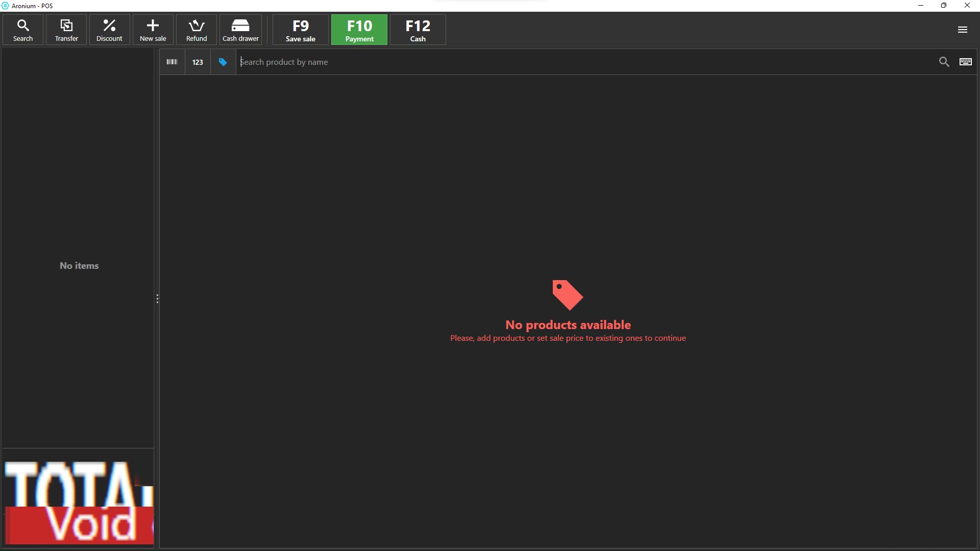The width and height of the screenshot is (980, 551).
Task: Restore down the Aronium window
Action: pos(943,6)
